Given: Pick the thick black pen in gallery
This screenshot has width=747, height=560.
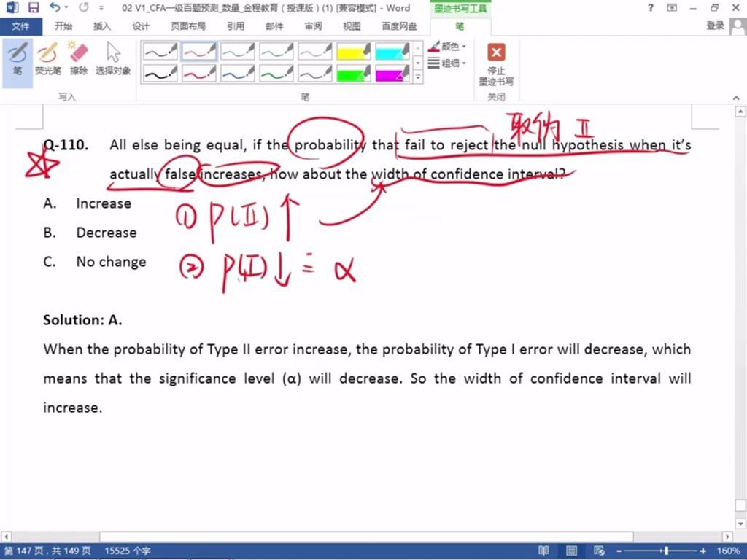Looking at the screenshot, I should pyautogui.click(x=160, y=74).
